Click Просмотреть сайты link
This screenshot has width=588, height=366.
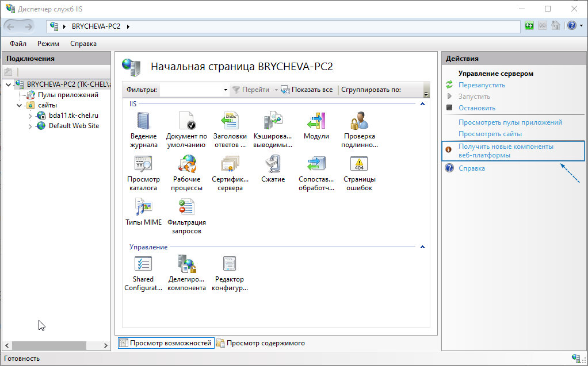[x=490, y=134]
